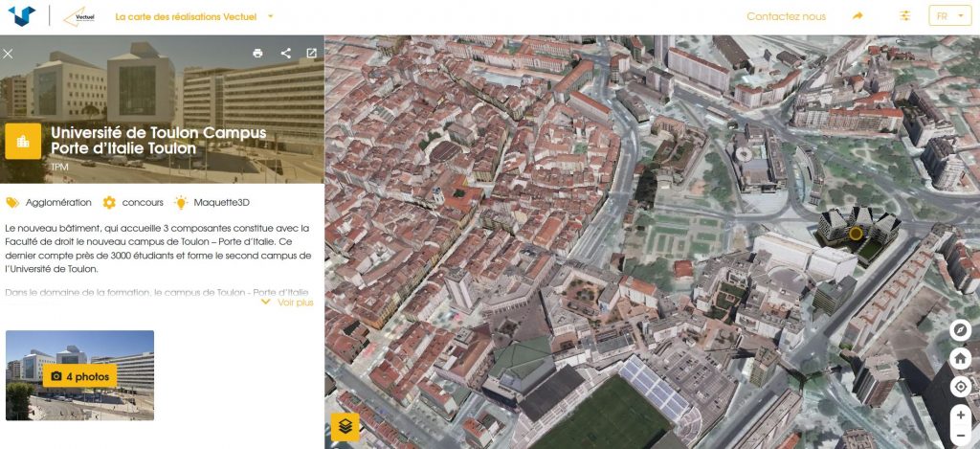Click the blue Vectuel cube logo
This screenshot has width=980, height=449.
(22, 15)
